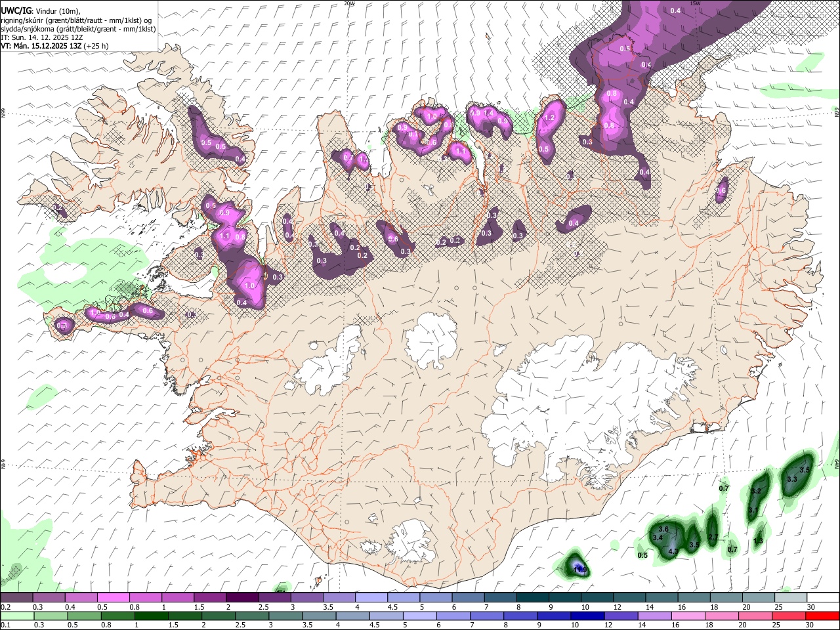The height and width of the screenshot is (630, 840).
Task: Click the 3.3 rain value label
Action: tap(792, 479)
